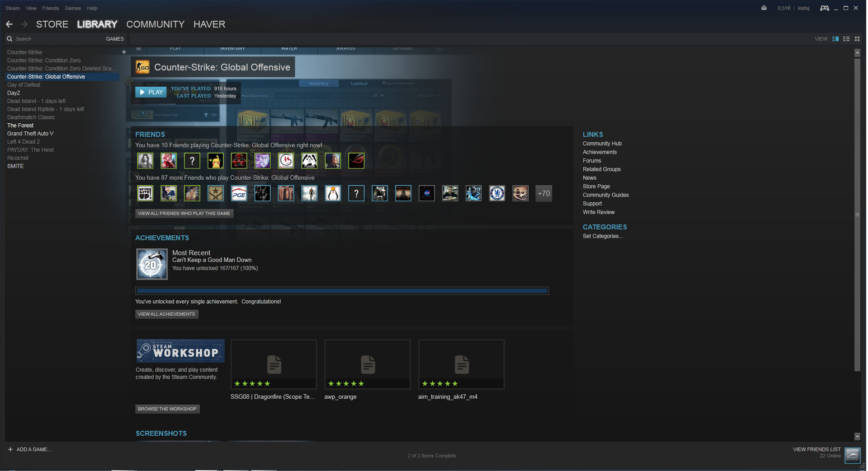Click the vertical scrollbar down arrow

tap(857, 436)
